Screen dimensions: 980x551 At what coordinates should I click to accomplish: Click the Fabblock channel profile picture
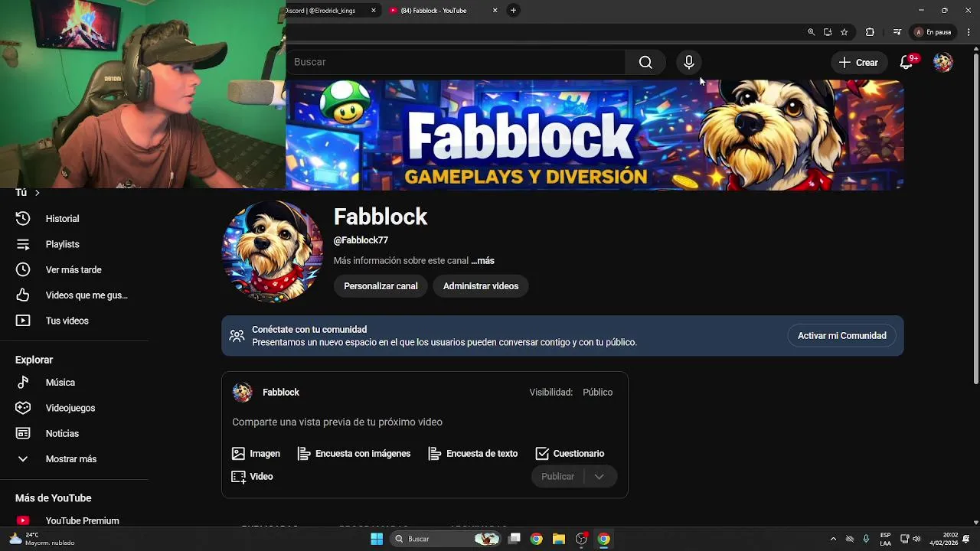[273, 252]
